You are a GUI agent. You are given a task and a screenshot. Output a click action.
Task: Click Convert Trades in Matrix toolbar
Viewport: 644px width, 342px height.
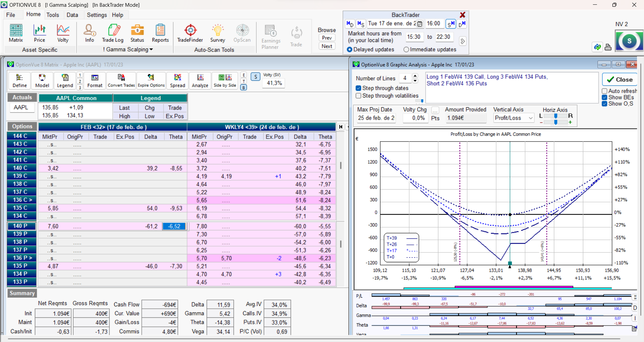point(121,81)
